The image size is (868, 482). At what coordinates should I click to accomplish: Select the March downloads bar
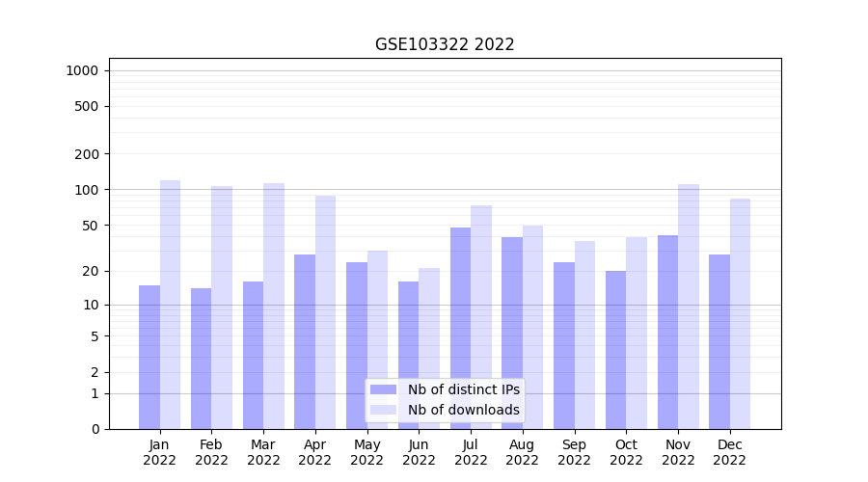click(274, 306)
